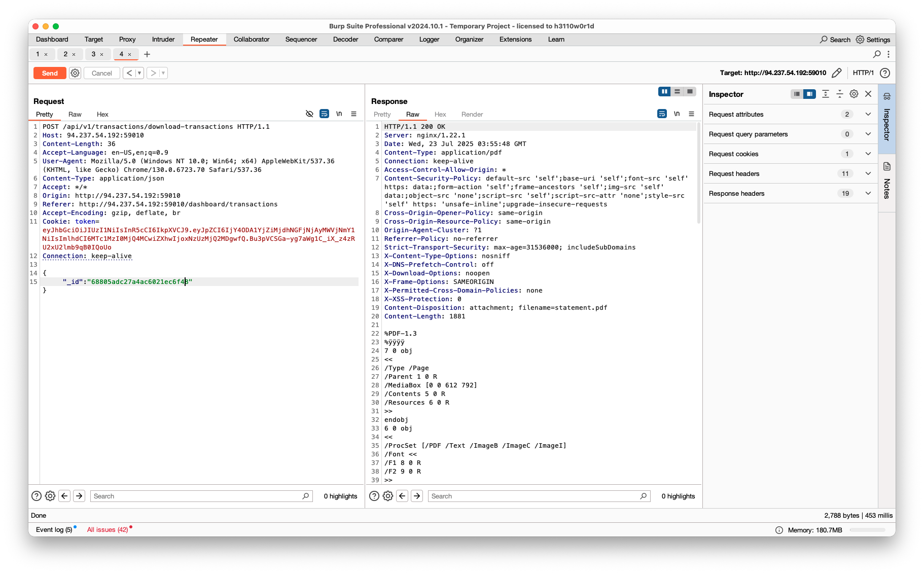This screenshot has height=574, width=924.
Task: Open Repeater send options gear icon
Action: 75,73
